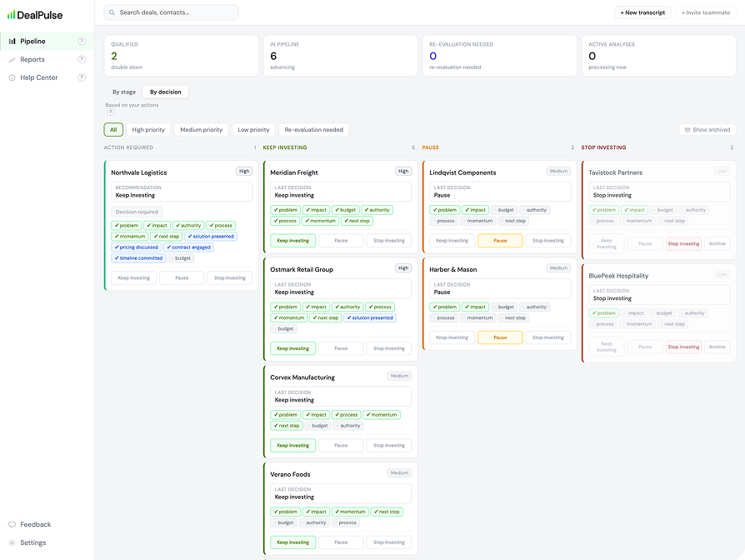Select the High priority filter chip
Viewport: 745px width, 560px height.
[x=148, y=130]
